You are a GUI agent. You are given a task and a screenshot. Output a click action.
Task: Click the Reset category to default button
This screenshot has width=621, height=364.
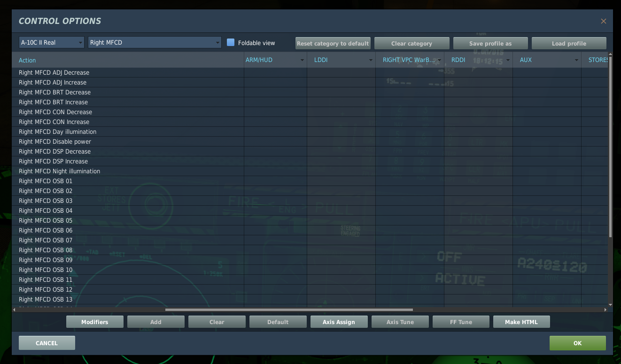[333, 44]
